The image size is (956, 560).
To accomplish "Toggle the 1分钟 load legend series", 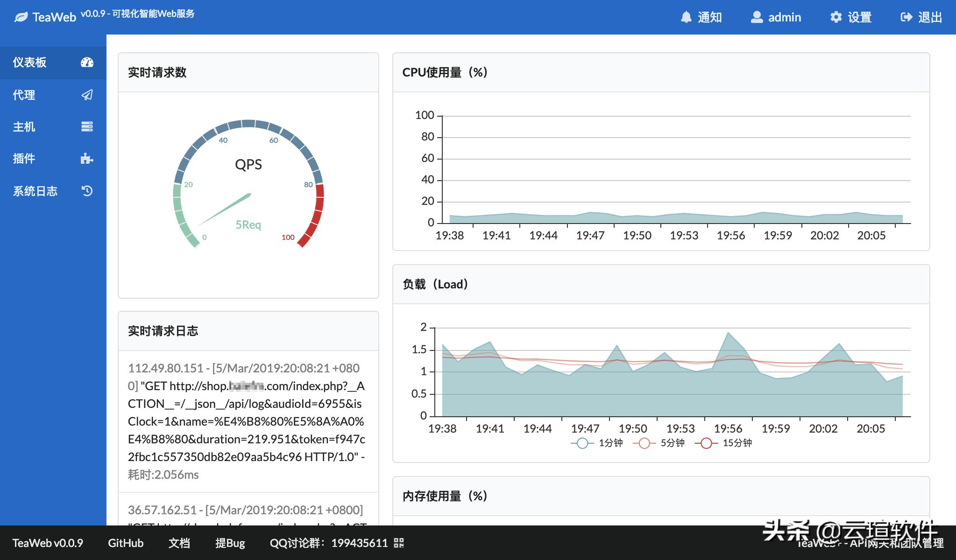I will coord(597,443).
